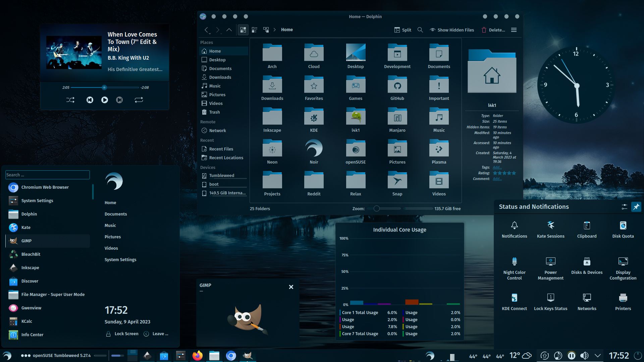Image resolution: width=644 pixels, height=362 pixels.
Task: Click the Dolphin zoom slider
Action: (384, 208)
